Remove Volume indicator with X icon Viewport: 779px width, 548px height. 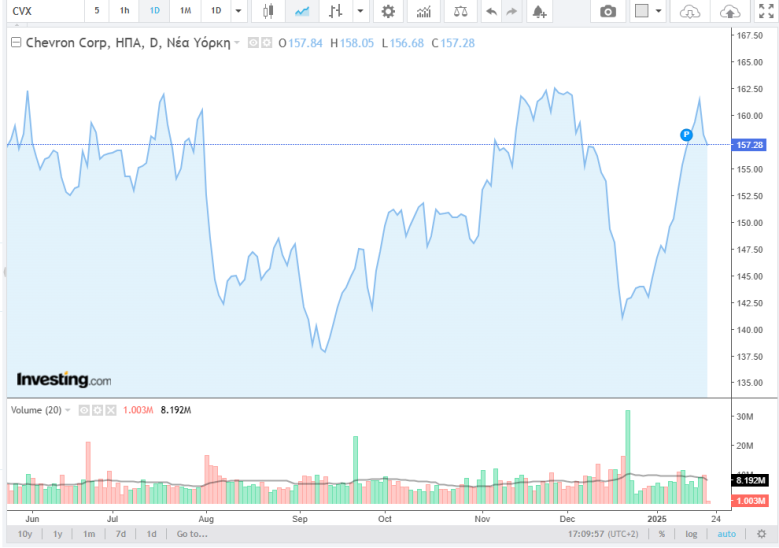point(111,410)
